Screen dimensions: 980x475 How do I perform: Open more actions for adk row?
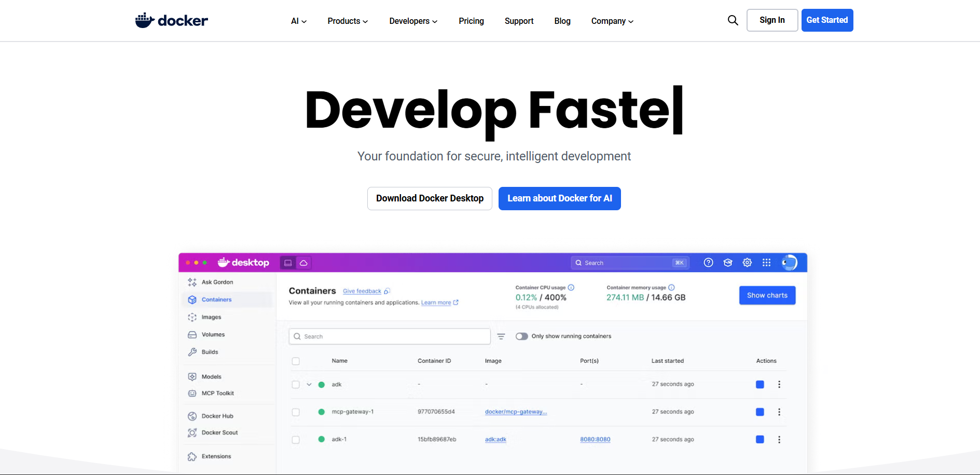point(779,385)
